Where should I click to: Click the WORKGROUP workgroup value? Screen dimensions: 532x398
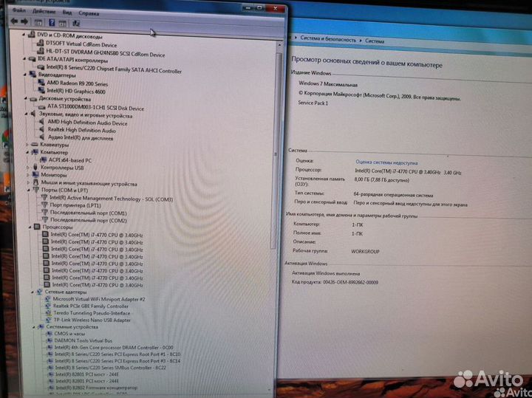[x=365, y=252]
